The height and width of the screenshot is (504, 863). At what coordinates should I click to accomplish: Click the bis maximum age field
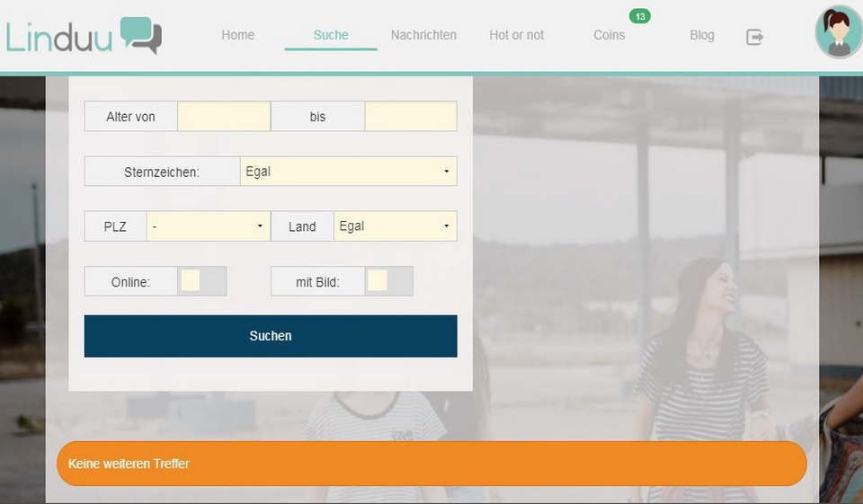coord(410,117)
